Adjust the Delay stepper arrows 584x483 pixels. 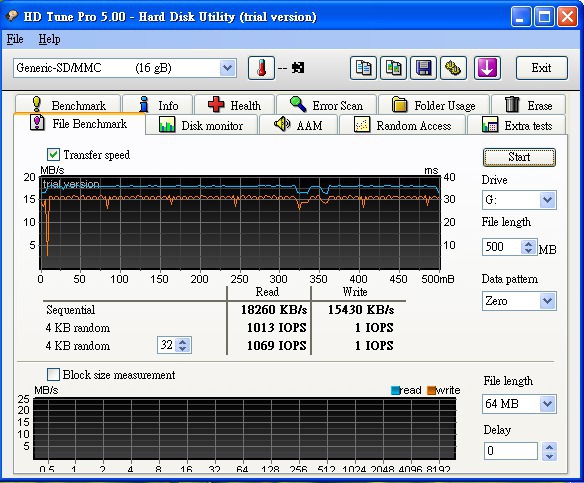[550, 451]
